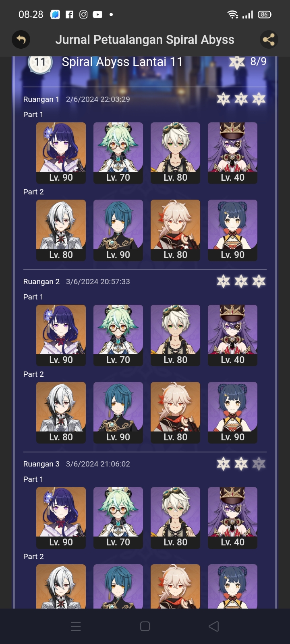This screenshot has height=644, width=290.
Task: Select Lv. 80 white-haired character in Ruangan 1 Part 2
Action: click(61, 230)
